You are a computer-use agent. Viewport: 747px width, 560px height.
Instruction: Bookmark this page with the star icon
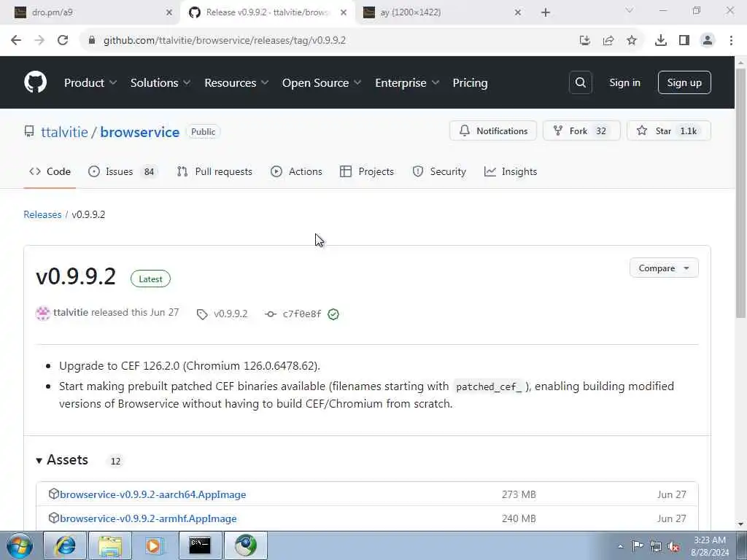click(x=632, y=41)
